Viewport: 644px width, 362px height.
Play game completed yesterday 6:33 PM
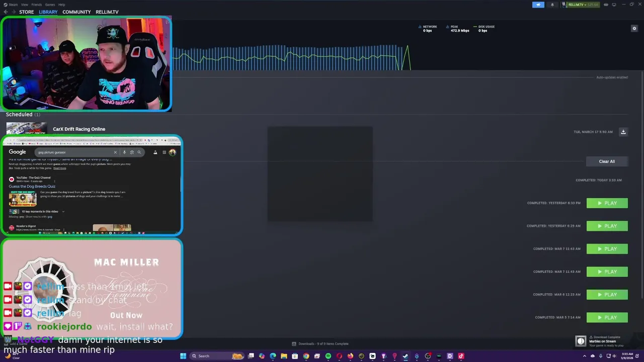pos(607,203)
